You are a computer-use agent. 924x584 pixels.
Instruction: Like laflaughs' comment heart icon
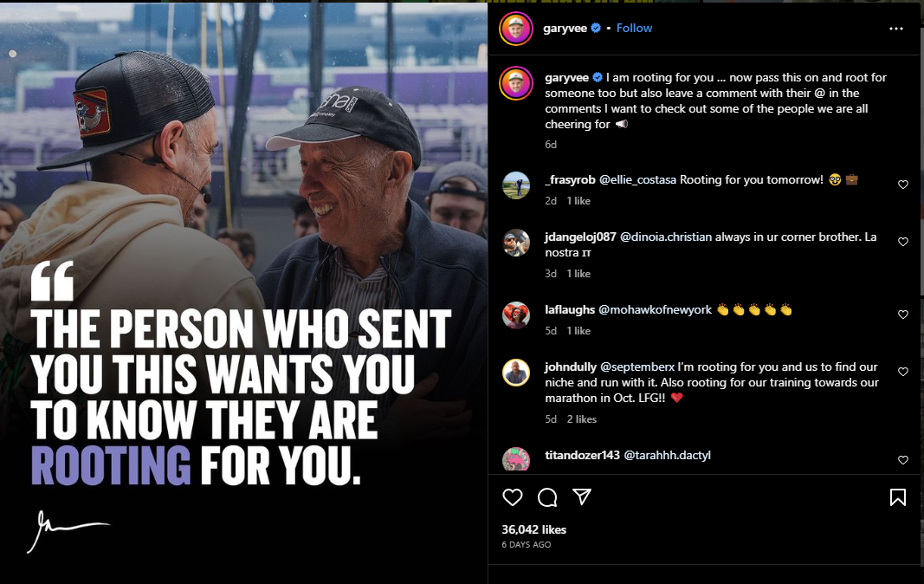coord(903,315)
